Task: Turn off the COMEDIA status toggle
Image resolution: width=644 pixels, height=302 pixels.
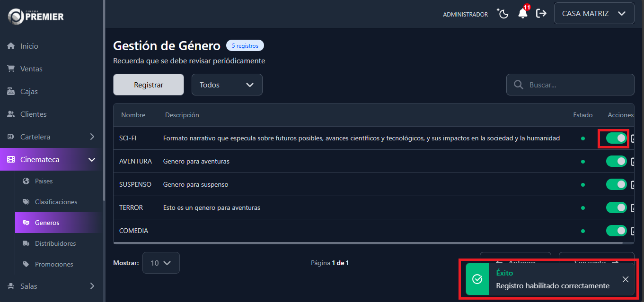Action: click(616, 230)
